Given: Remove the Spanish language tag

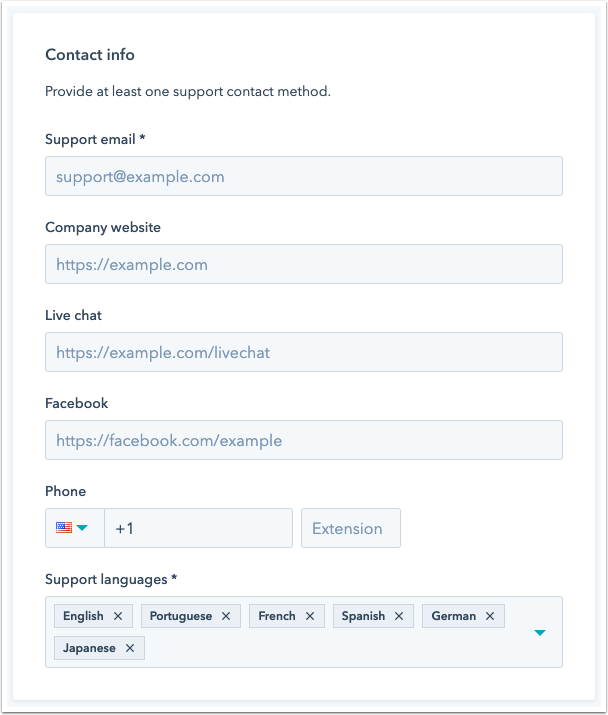Looking at the screenshot, I should pos(399,616).
